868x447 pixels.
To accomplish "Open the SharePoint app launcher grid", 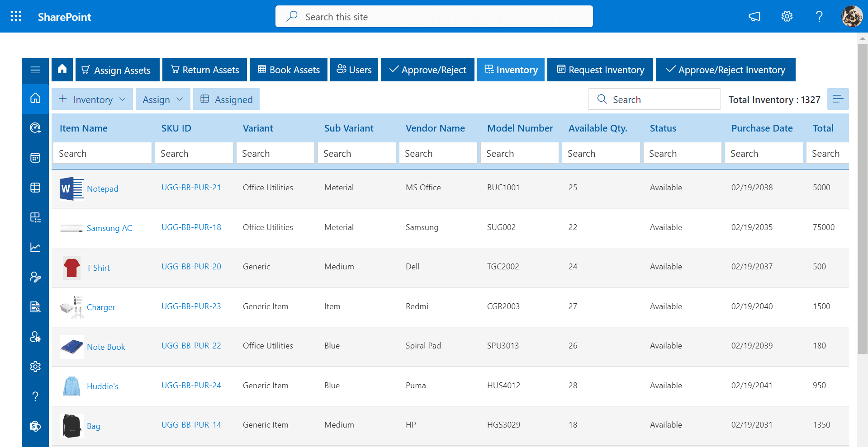I will [16, 16].
